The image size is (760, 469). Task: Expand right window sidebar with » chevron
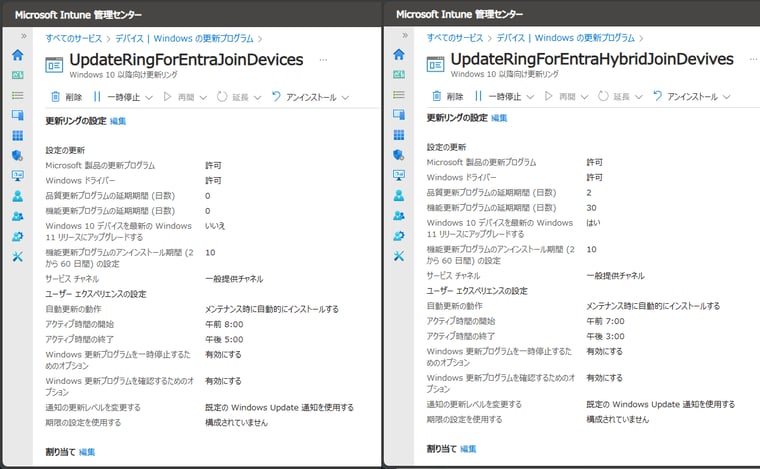[405, 35]
